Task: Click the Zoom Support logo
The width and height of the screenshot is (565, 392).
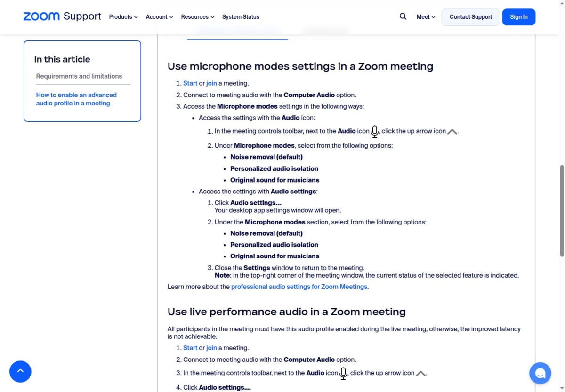Action: click(x=62, y=16)
